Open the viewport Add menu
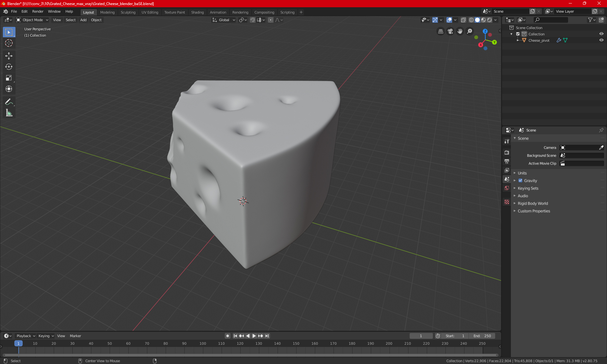This screenshot has height=364, width=607. click(83, 20)
